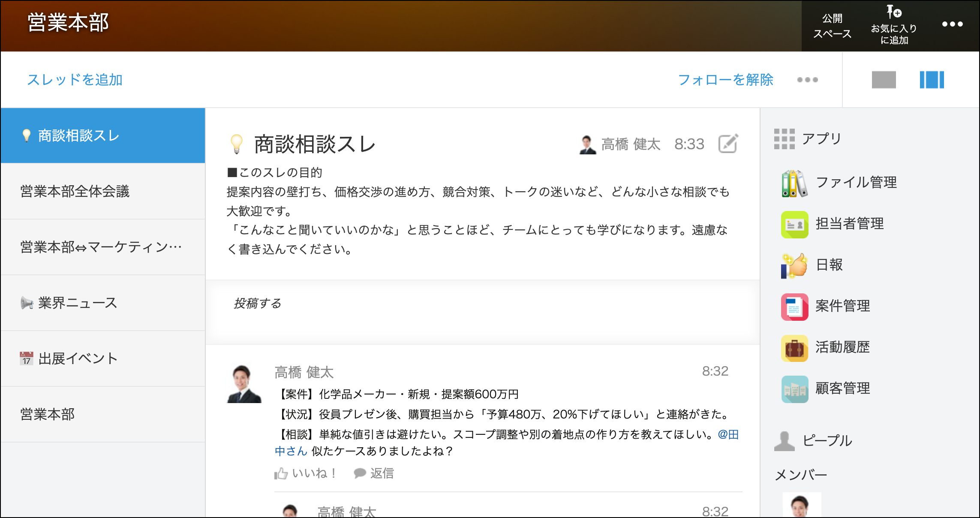Click the edit pencil icon on thread header
This screenshot has height=518, width=980.
[728, 144]
